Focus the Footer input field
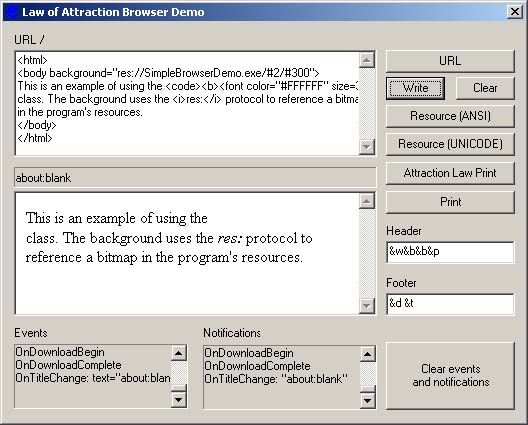The width and height of the screenshot is (528, 425). pyautogui.click(x=450, y=304)
